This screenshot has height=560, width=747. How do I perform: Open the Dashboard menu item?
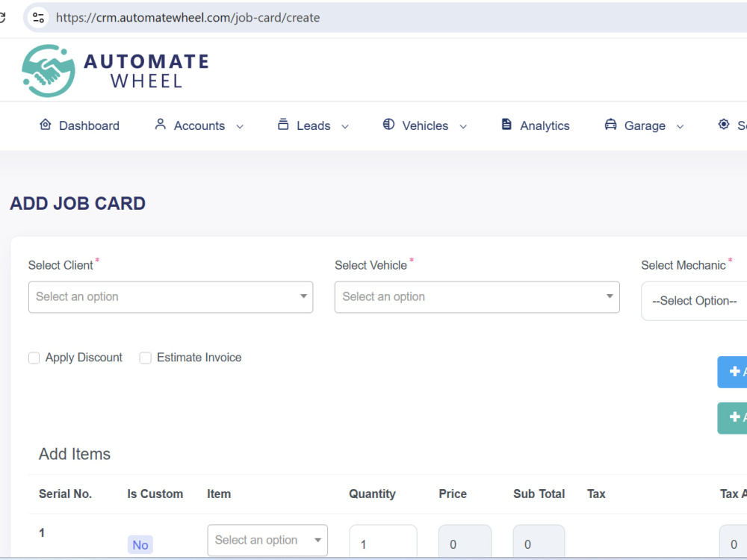point(89,125)
